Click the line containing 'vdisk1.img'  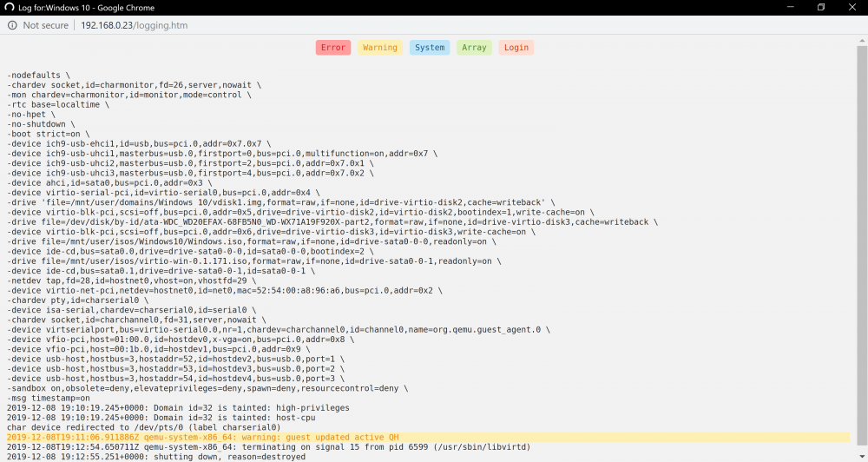280,202
